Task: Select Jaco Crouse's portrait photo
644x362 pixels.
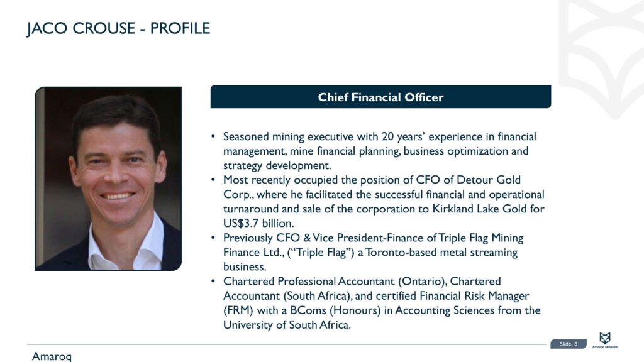Action: [x=108, y=178]
